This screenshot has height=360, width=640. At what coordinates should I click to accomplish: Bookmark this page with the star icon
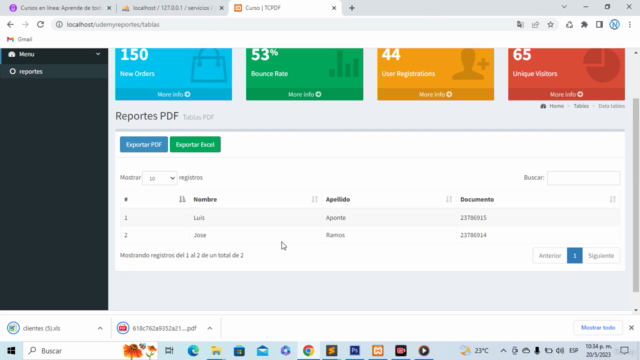(551, 24)
